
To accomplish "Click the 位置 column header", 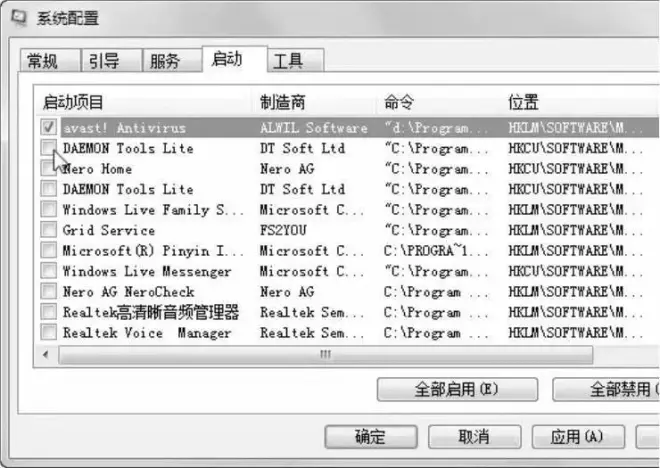I will tap(581, 102).
